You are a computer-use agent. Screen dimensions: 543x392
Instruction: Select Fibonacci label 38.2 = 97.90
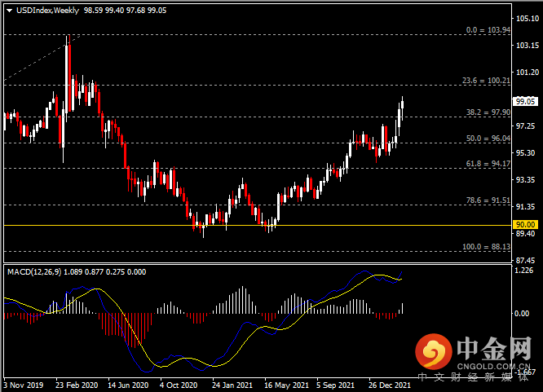[488, 112]
